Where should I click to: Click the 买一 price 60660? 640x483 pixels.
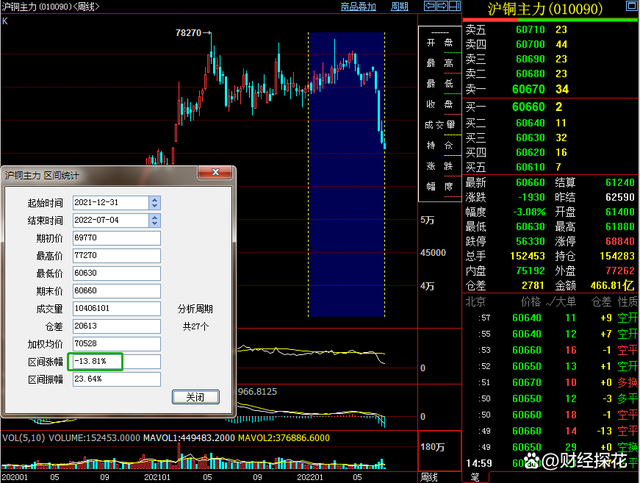[x=529, y=107]
